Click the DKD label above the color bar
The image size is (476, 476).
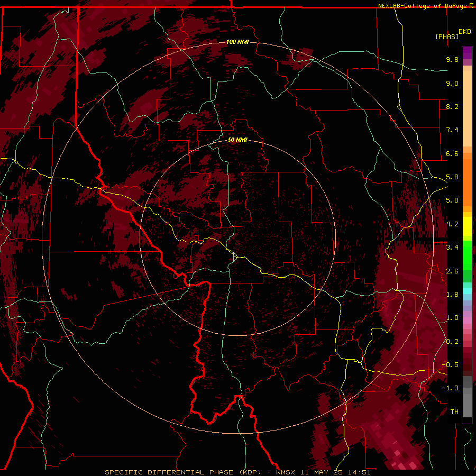(465, 32)
